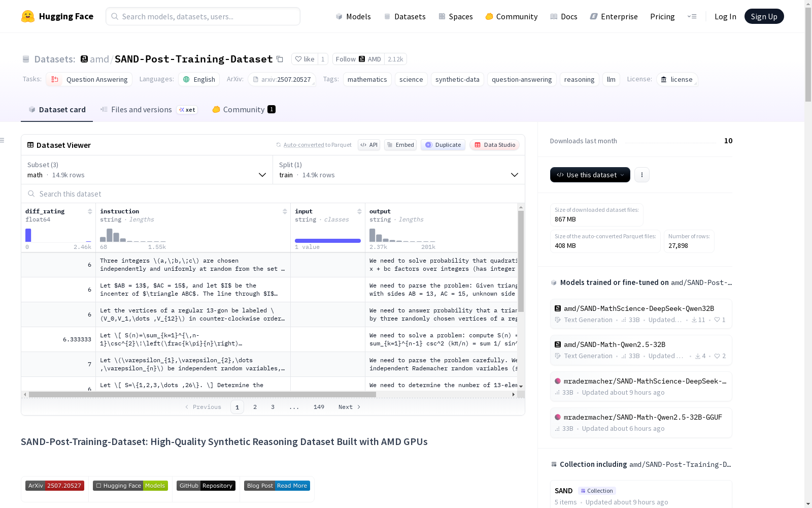Click the search models, datasets, users field
The height and width of the screenshot is (508, 812).
(203, 16)
